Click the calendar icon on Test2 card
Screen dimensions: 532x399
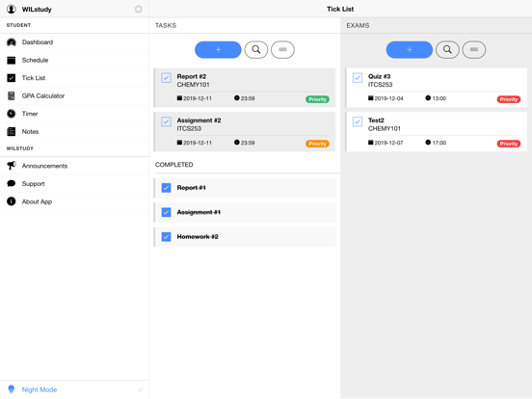click(371, 143)
